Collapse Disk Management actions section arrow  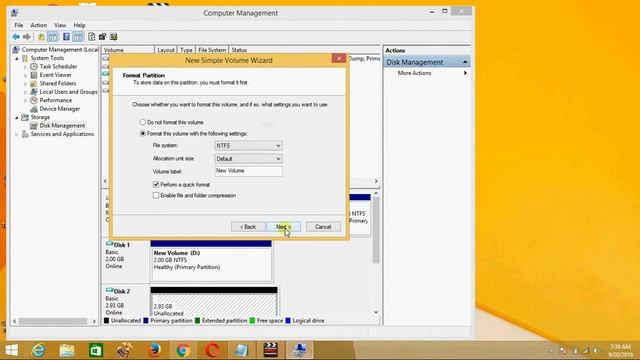465,62
